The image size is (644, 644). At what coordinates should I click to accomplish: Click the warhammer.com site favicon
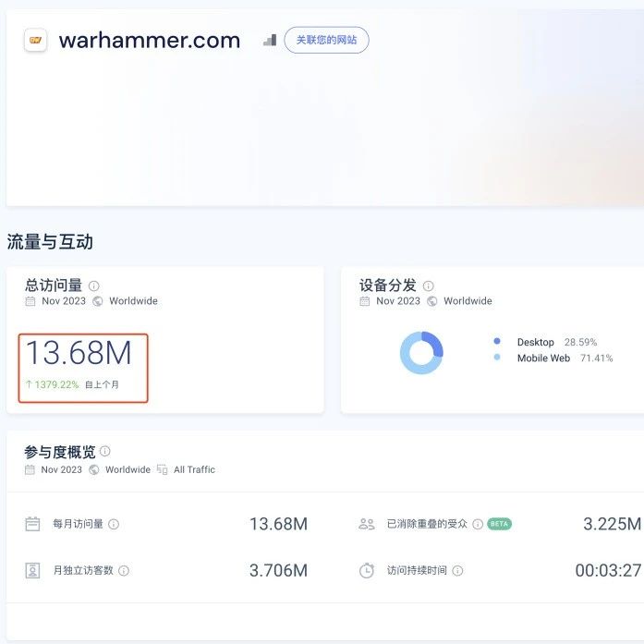point(36,41)
